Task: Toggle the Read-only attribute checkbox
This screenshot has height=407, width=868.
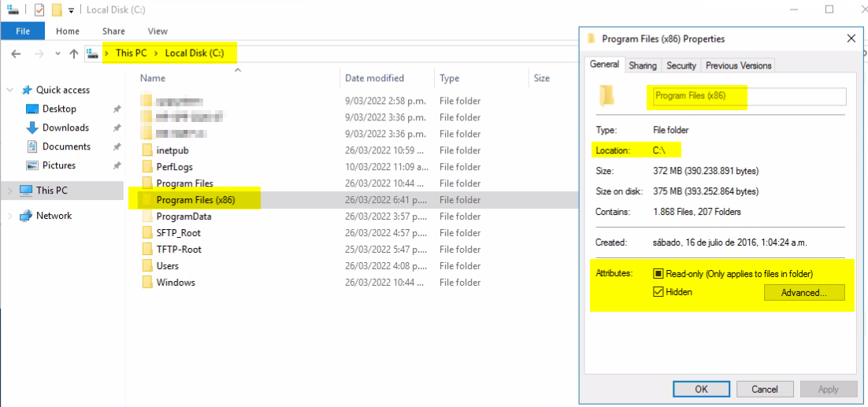Action: (x=658, y=274)
